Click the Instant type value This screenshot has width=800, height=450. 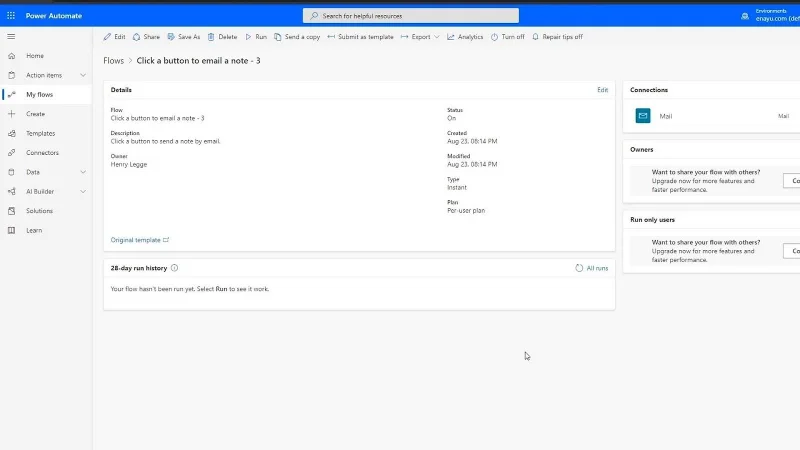(457, 187)
